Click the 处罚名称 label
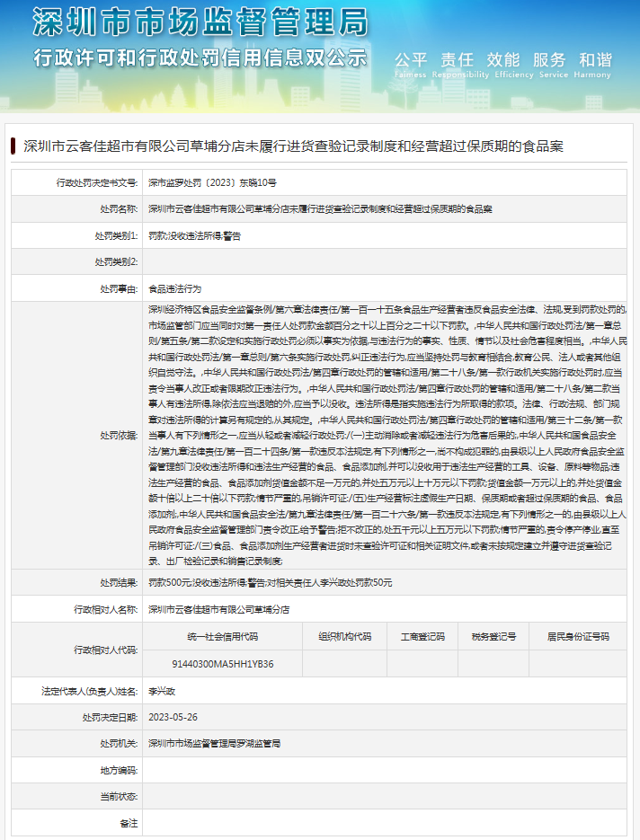Viewport: 640px width, 840px height. [x=119, y=209]
